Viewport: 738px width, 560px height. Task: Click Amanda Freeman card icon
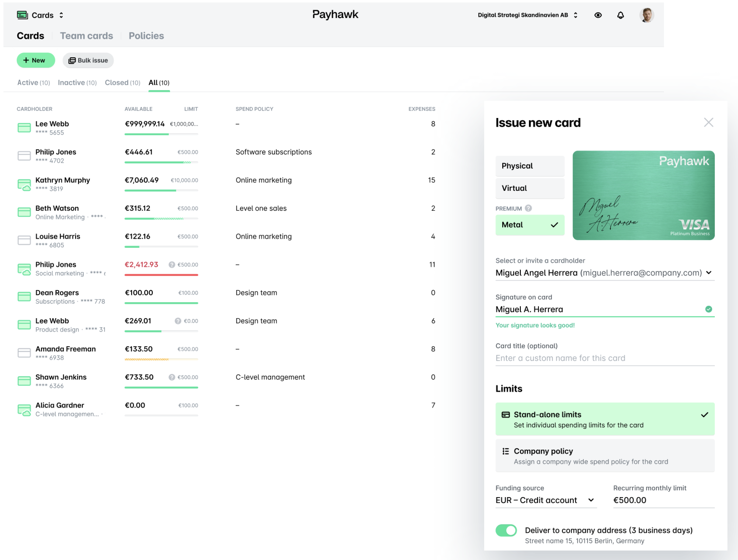[x=24, y=353]
